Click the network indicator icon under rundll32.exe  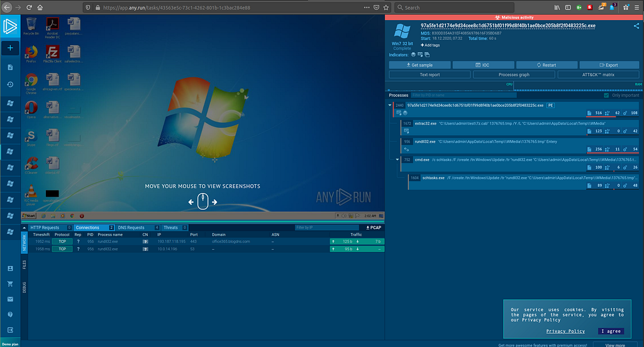click(x=407, y=150)
